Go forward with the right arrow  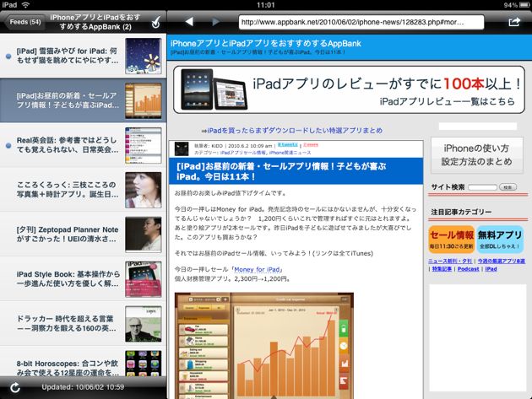pyautogui.click(x=215, y=22)
